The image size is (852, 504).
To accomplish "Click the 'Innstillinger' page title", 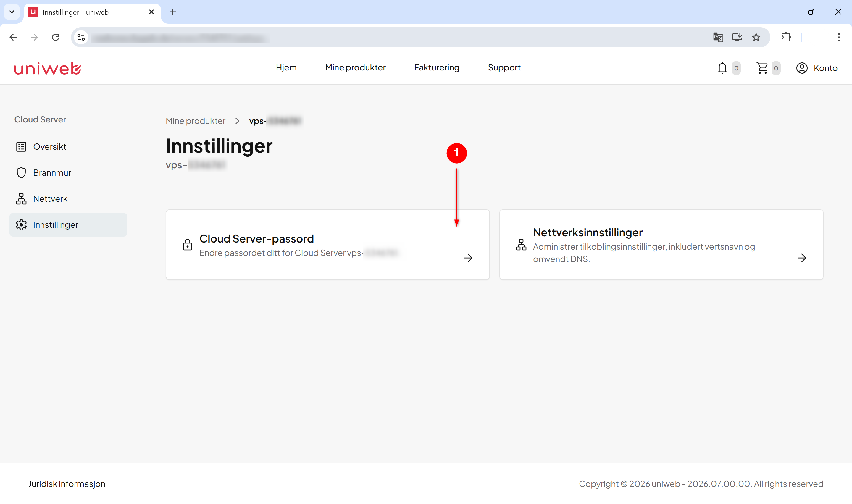I will [x=219, y=146].
